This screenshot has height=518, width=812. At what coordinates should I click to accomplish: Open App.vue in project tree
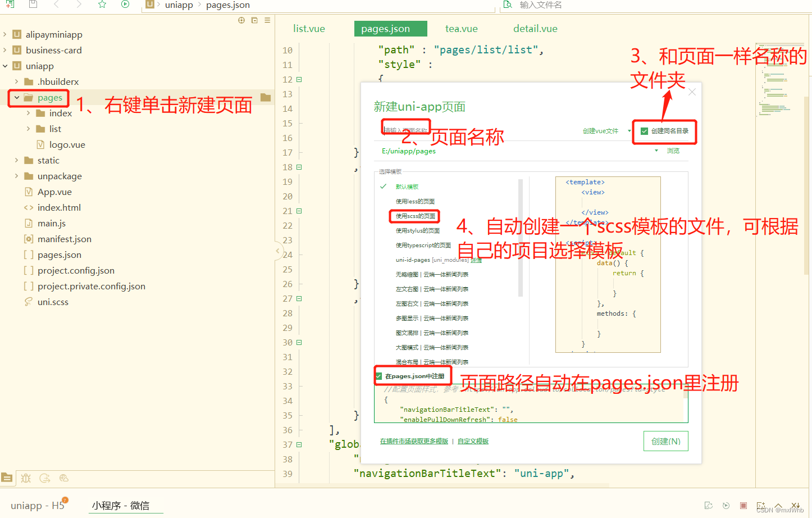54,192
